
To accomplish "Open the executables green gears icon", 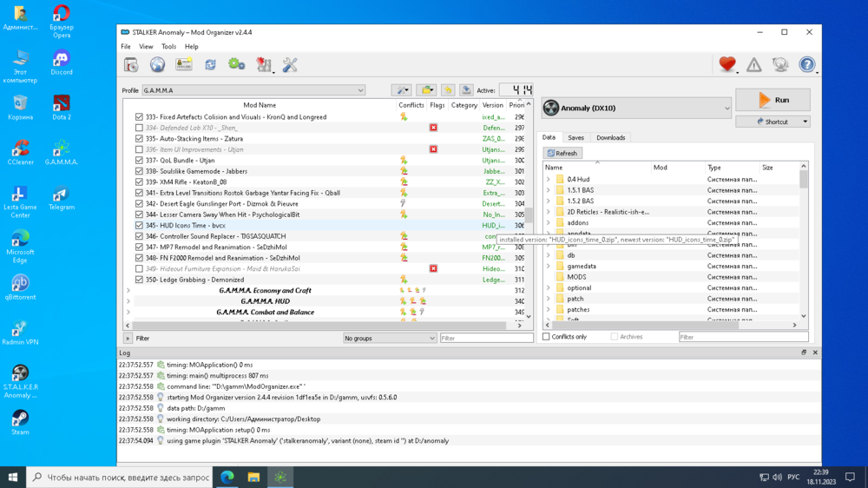I will pyautogui.click(x=236, y=65).
